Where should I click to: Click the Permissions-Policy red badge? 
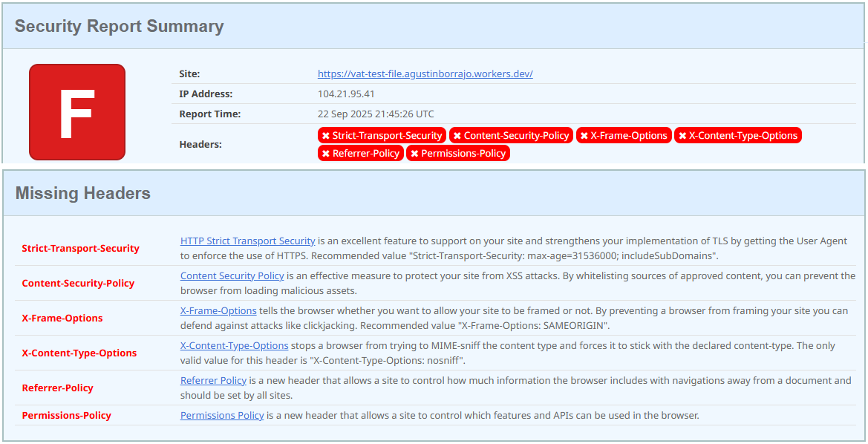click(458, 153)
